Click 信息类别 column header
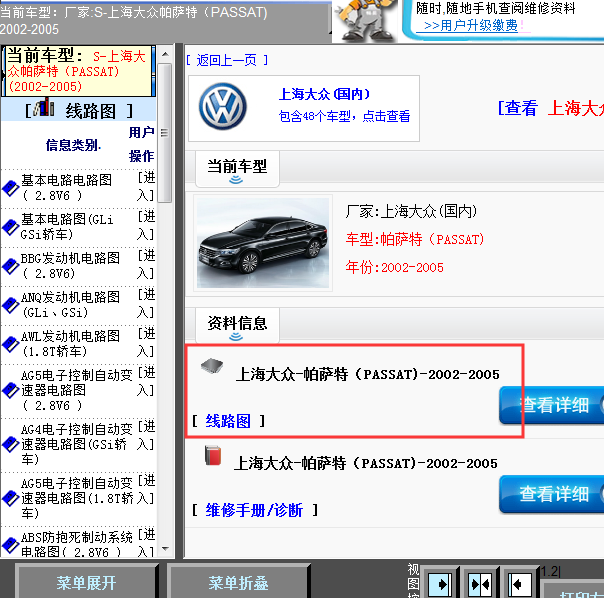604x598 pixels. pos(73,145)
